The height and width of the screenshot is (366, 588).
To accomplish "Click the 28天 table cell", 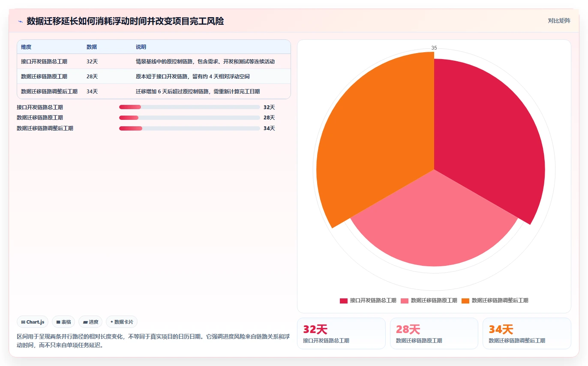I will tap(92, 77).
